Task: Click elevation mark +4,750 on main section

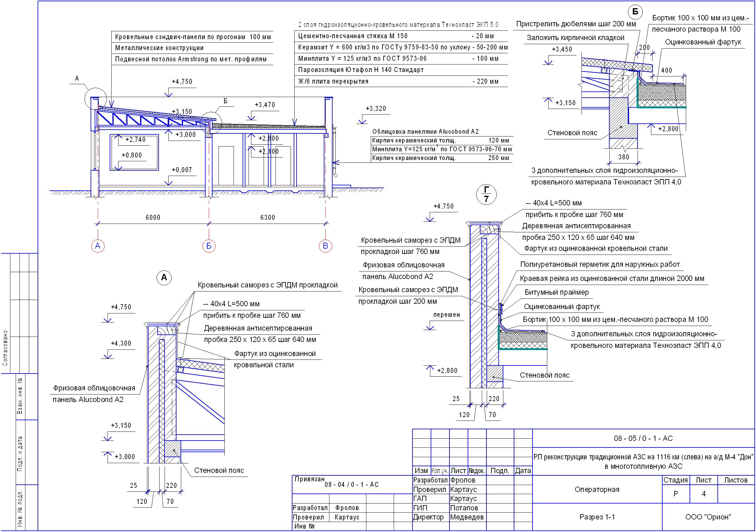Action: (182, 82)
